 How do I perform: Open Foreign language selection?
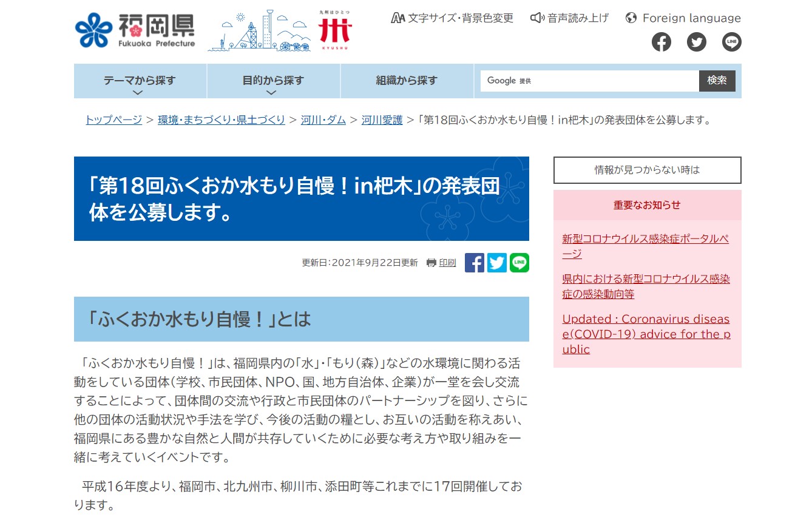(683, 18)
